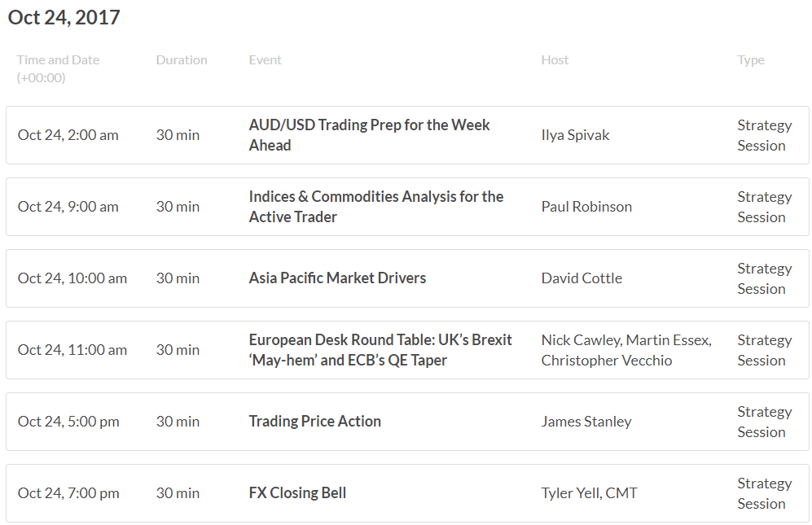812x525 pixels.
Task: Open the FX Closing Bell event
Action: tap(297, 493)
